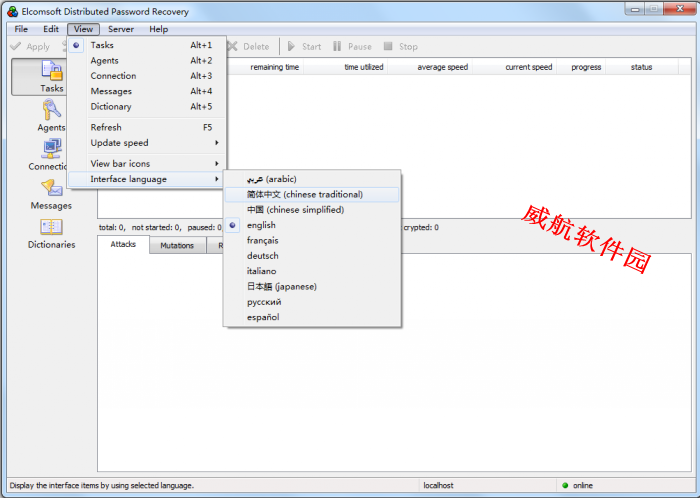700x498 pixels.
Task: Click Refresh in the View menu
Action: [147, 128]
